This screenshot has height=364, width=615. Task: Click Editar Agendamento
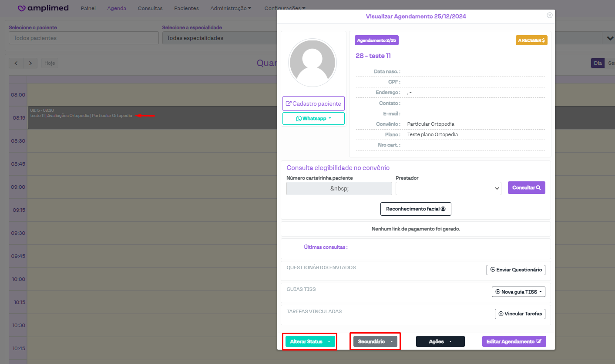tap(514, 341)
